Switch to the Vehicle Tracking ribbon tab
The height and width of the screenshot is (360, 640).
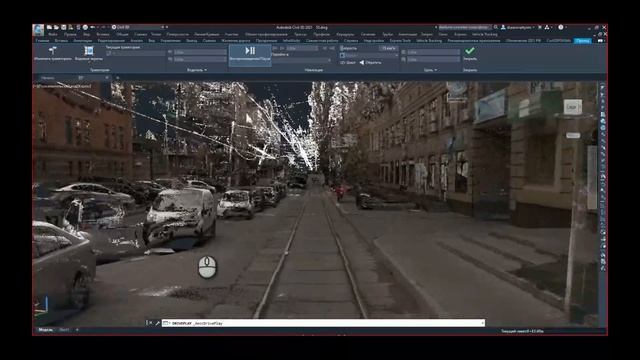(429, 40)
